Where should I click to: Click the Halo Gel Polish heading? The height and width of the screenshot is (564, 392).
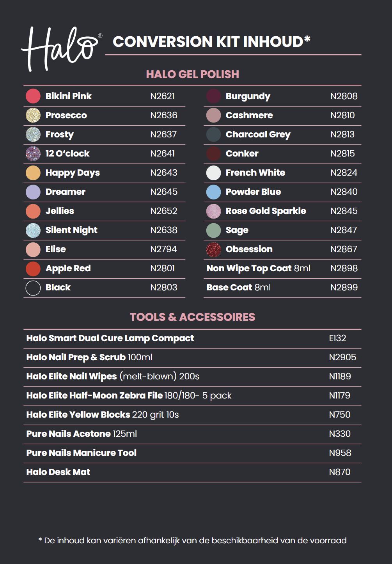point(192,74)
